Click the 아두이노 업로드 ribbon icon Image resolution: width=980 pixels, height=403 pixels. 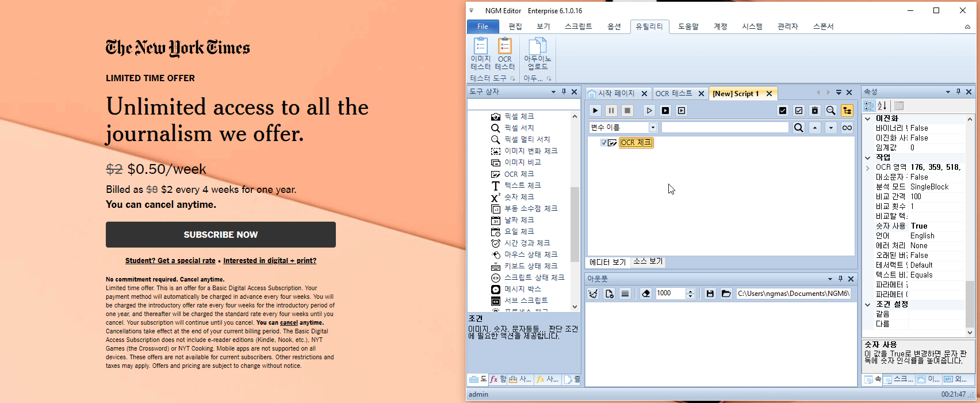click(537, 54)
